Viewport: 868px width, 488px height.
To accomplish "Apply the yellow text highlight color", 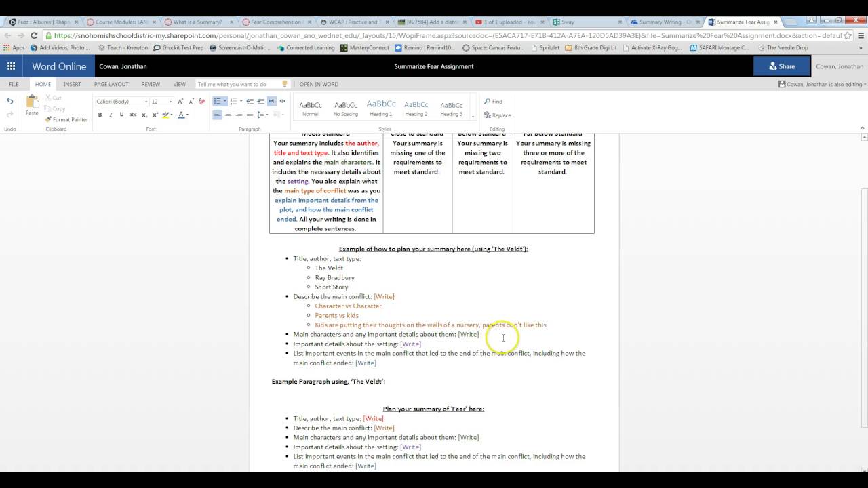I will pos(165,115).
